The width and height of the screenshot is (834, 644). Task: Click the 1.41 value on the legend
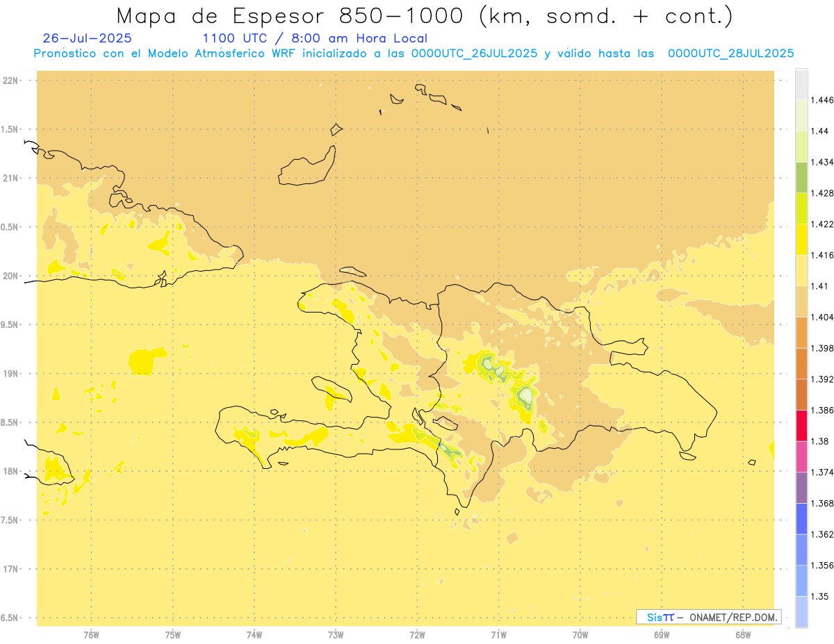[819, 286]
